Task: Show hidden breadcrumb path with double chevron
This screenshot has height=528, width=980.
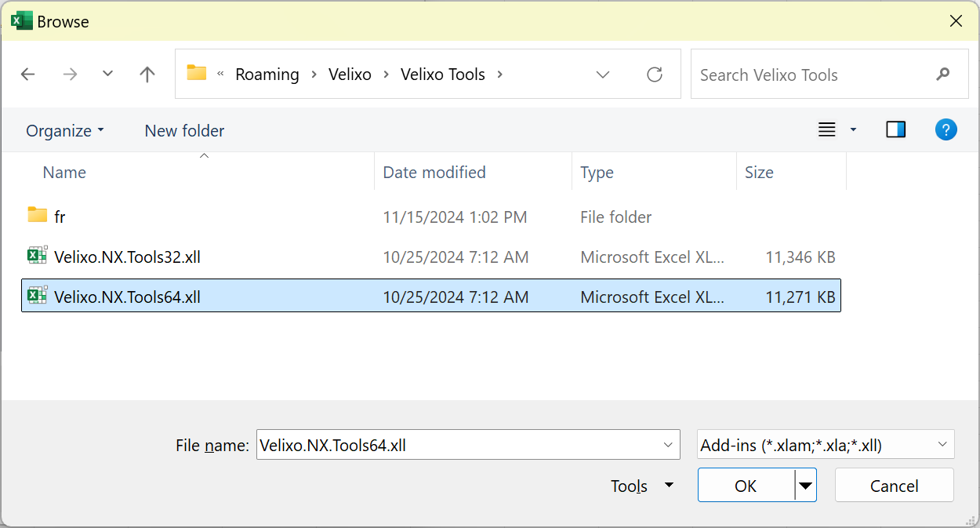Action: [x=220, y=74]
